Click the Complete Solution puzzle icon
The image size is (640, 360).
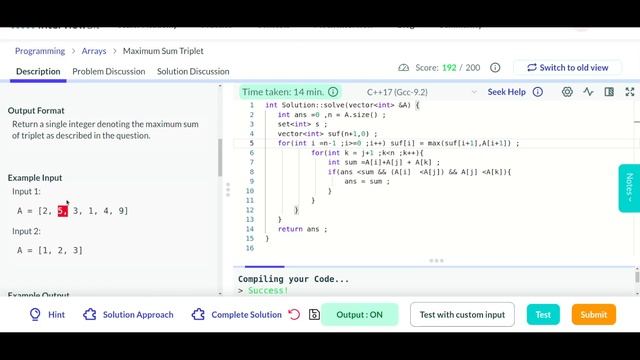pyautogui.click(x=198, y=314)
